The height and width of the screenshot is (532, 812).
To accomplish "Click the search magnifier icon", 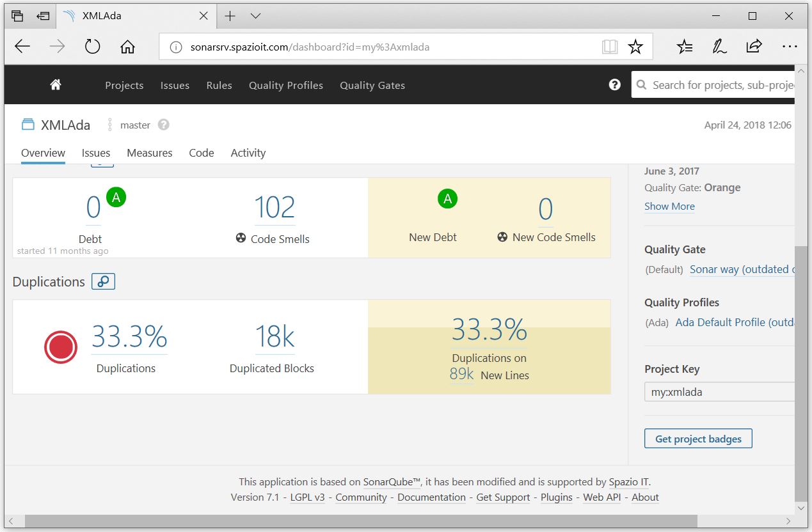I will click(x=642, y=84).
